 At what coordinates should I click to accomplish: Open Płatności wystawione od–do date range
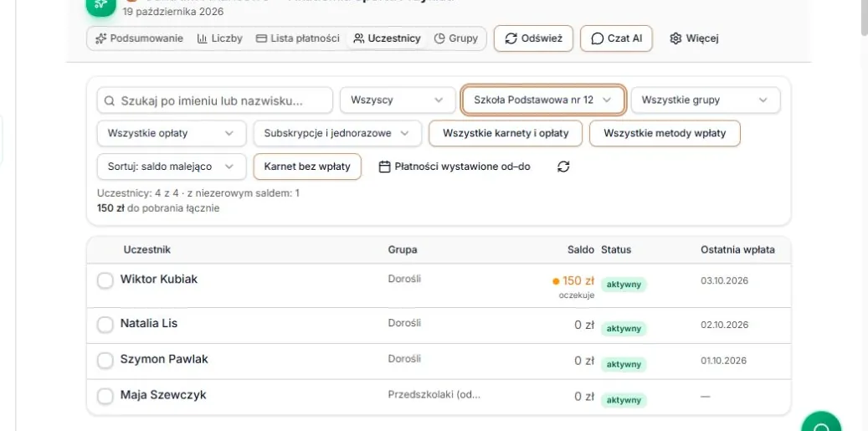pos(455,167)
